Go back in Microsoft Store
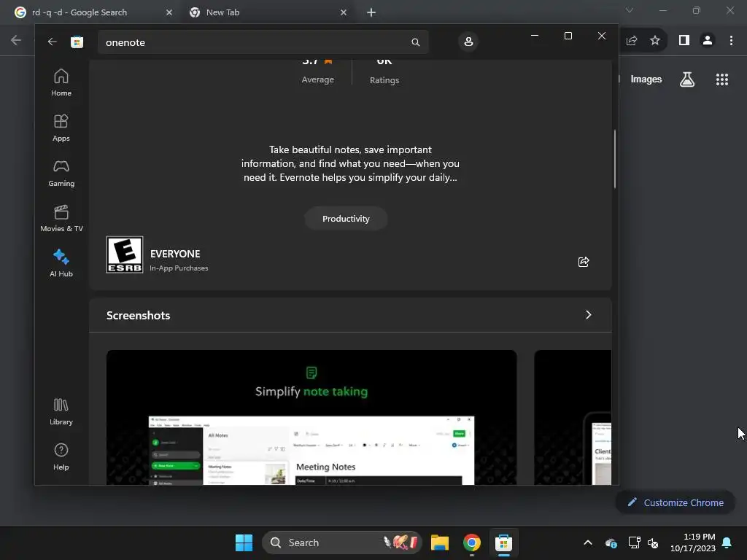 (52, 42)
